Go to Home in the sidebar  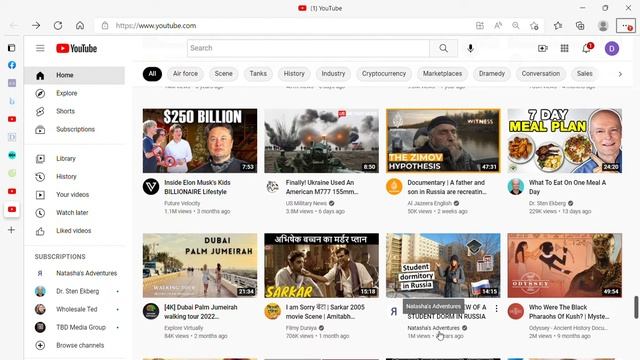point(74,75)
